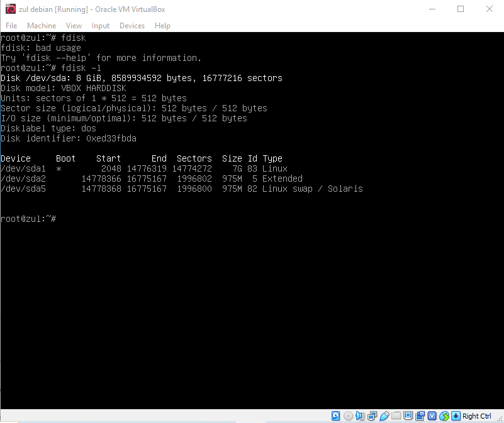Image resolution: width=504 pixels, height=423 pixels.
Task: Click the 'I/O size (minimum/optimal)' line
Action: pyautogui.click(x=124, y=119)
